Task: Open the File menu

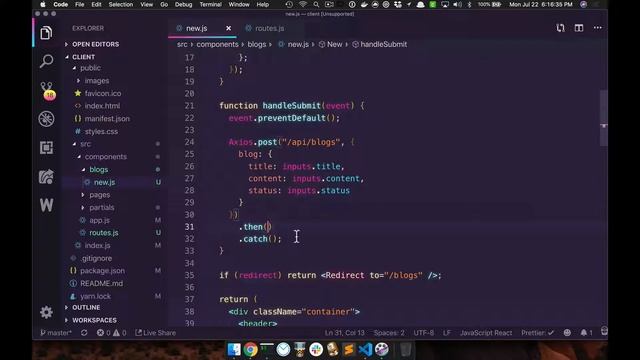Action: pos(80,4)
